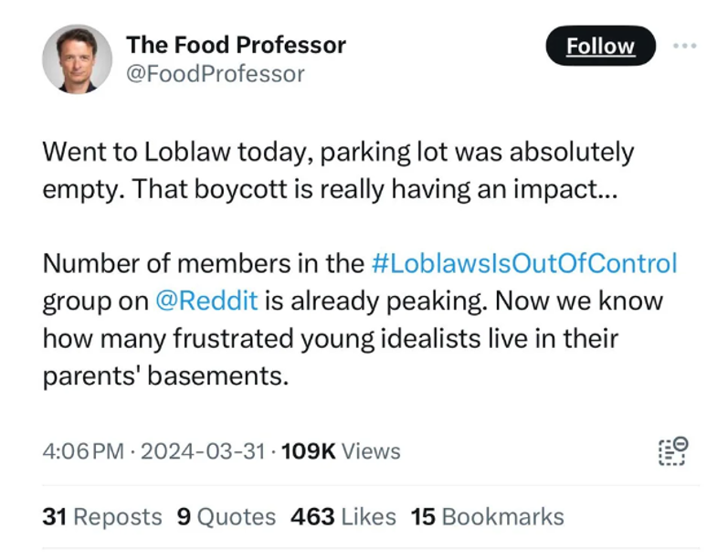
Task: Open the three-dot more options menu
Action: (x=685, y=46)
